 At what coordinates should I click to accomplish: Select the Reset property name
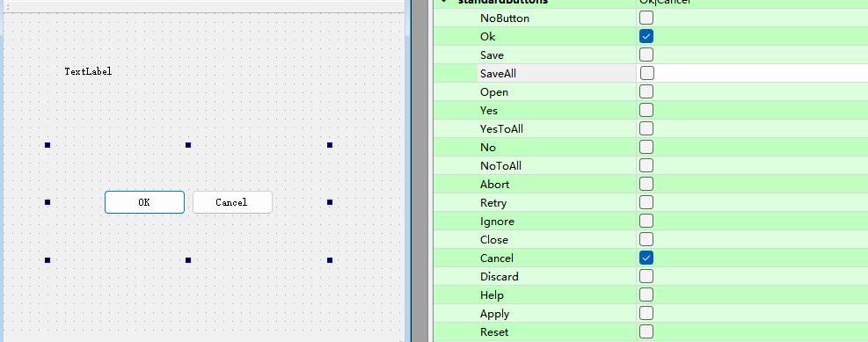click(494, 332)
